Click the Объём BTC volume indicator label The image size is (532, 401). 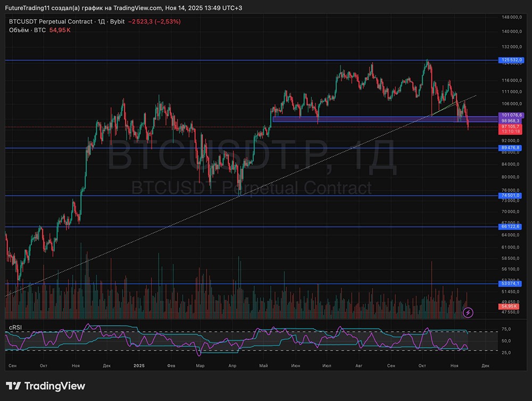pos(27,30)
